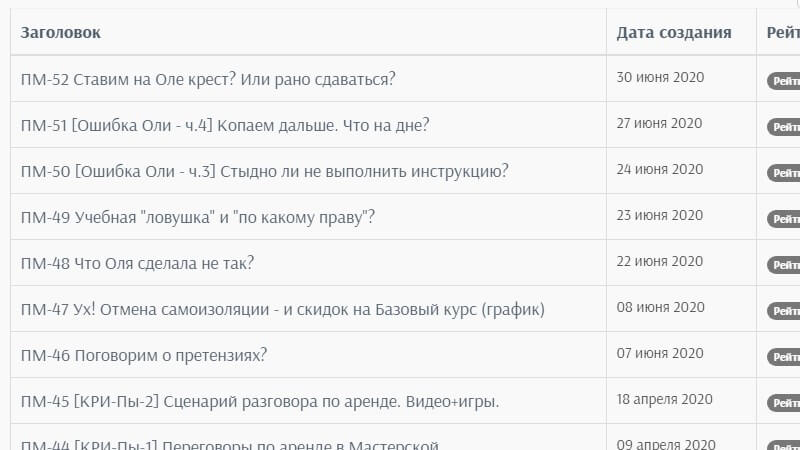This screenshot has height=450, width=800.
Task: Open ПМ-50 Ошибка Оли ч.3 post
Action: 264,171
